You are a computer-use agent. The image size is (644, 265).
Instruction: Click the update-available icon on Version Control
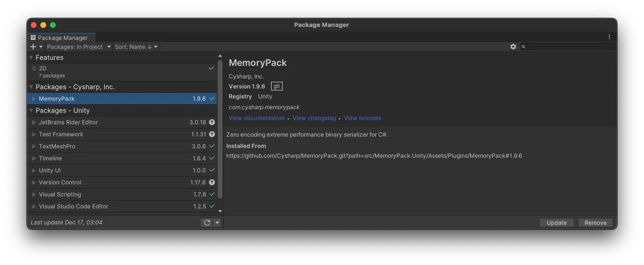(212, 182)
